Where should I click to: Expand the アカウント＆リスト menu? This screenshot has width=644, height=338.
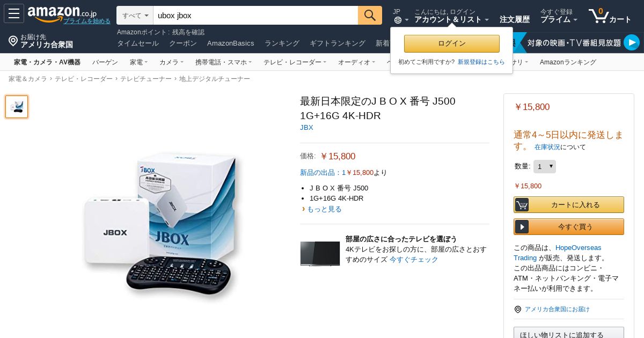(451, 19)
